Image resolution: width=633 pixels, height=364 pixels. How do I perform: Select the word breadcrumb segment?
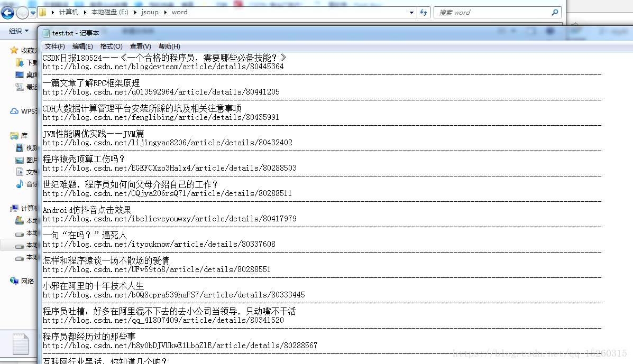click(x=180, y=12)
